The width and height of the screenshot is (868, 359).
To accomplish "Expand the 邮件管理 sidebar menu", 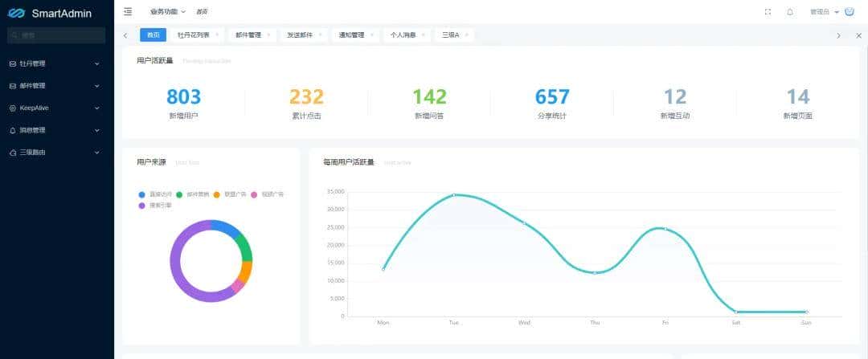I will [x=57, y=86].
